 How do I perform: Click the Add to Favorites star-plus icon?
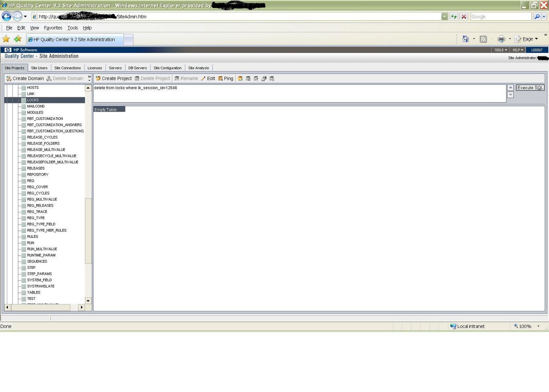click(17, 39)
